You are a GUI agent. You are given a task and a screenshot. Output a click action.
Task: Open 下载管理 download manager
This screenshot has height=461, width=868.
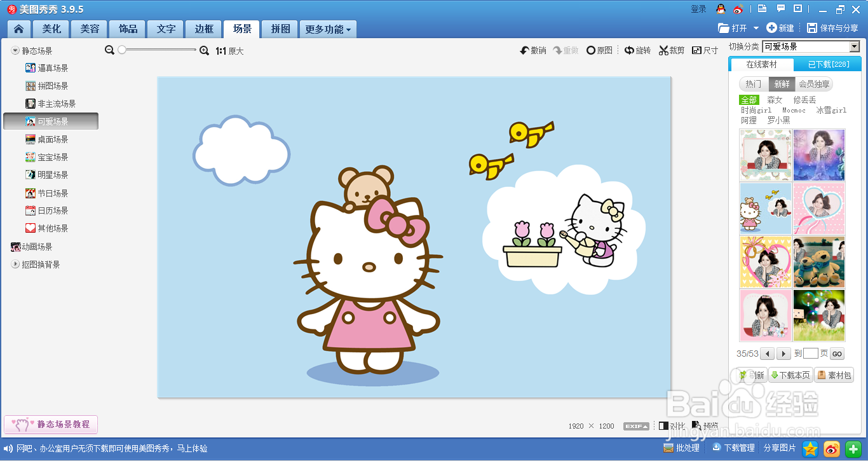(733, 448)
